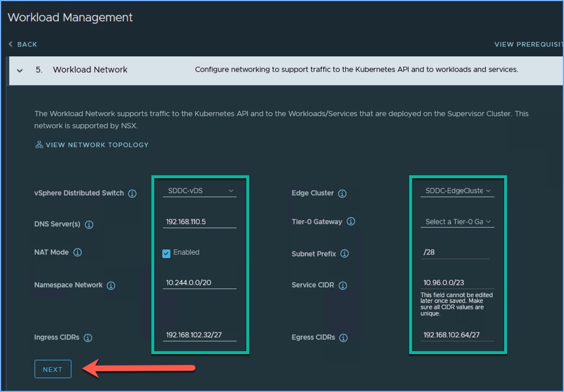
Task: Click info icon next to Subnet Prefix
Action: point(345,254)
